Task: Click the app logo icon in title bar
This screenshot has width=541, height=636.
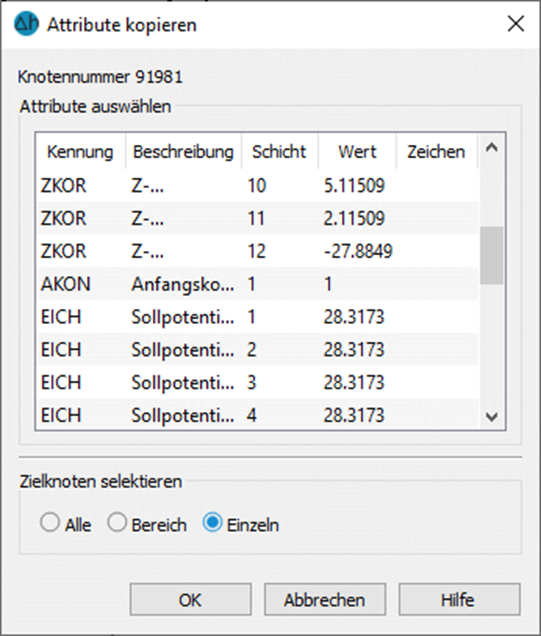Action: tap(26, 24)
